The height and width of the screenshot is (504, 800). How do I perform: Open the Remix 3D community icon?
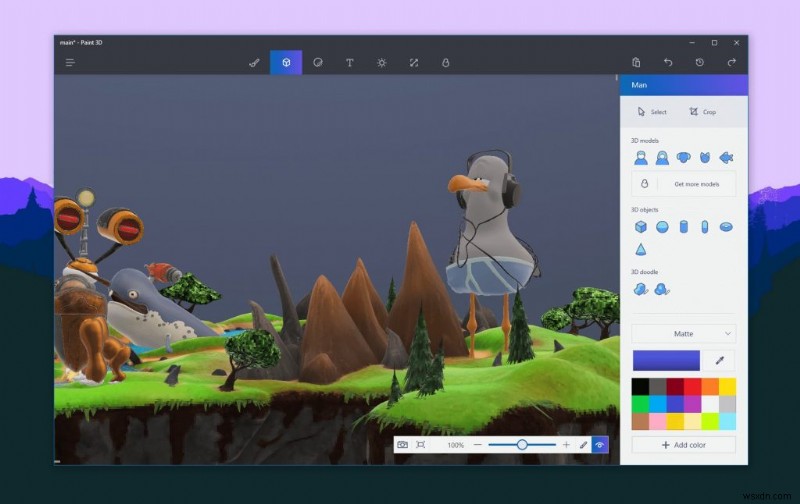click(x=445, y=63)
